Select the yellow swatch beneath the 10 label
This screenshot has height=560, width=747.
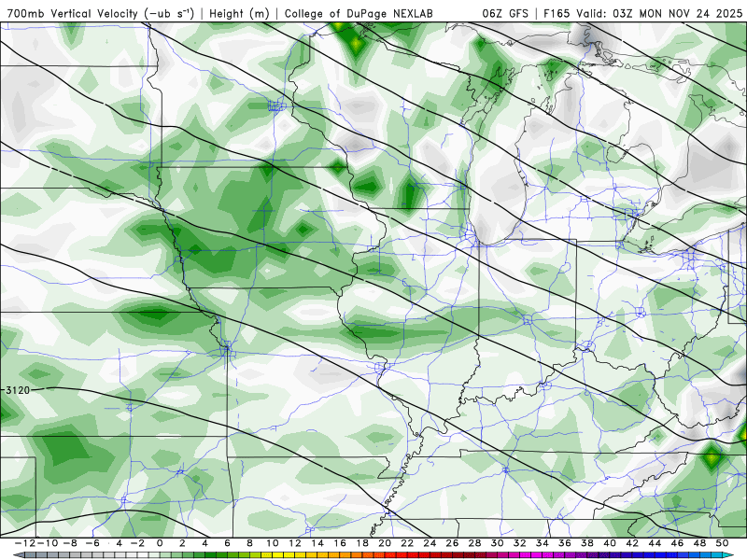coord(277,555)
